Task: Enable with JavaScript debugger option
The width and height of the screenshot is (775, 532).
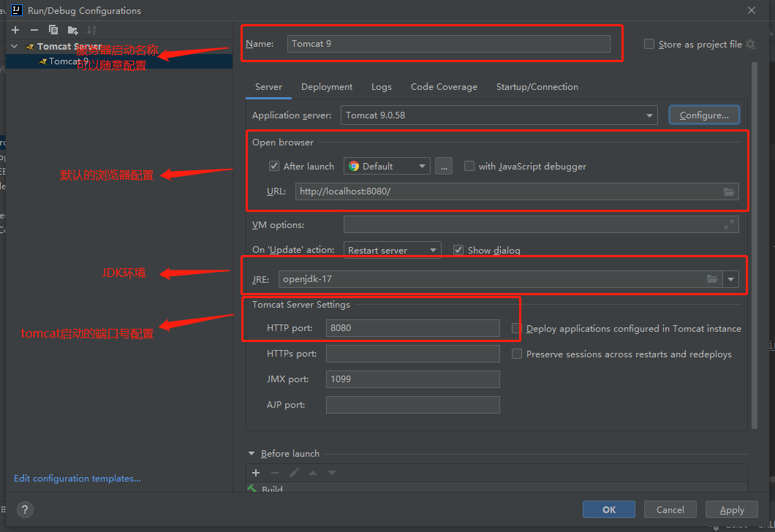Action: click(469, 166)
